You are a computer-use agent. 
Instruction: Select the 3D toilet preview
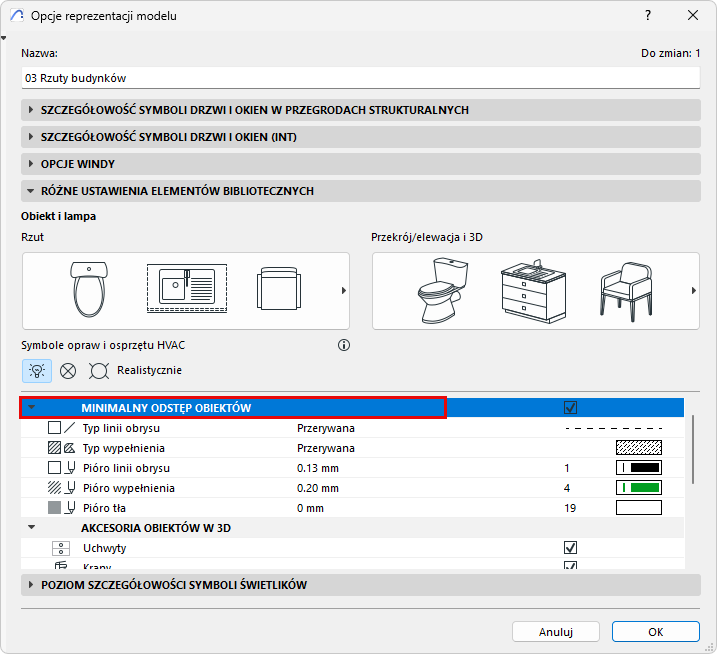point(442,290)
